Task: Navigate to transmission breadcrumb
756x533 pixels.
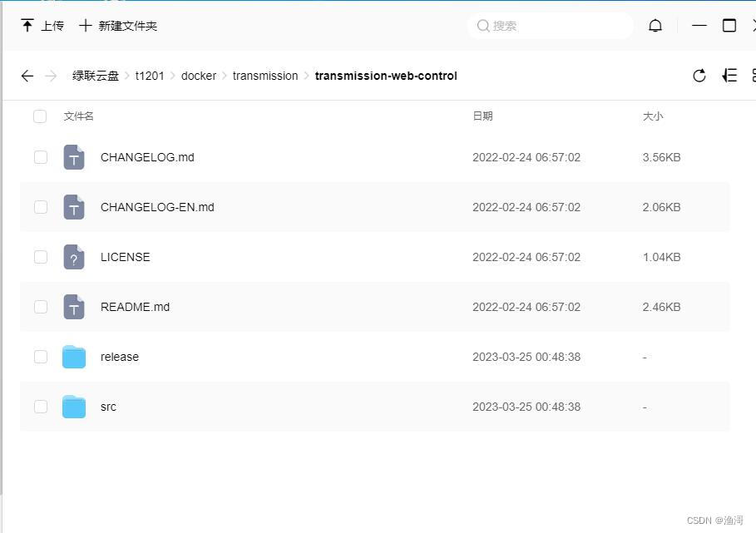Action: 265,76
